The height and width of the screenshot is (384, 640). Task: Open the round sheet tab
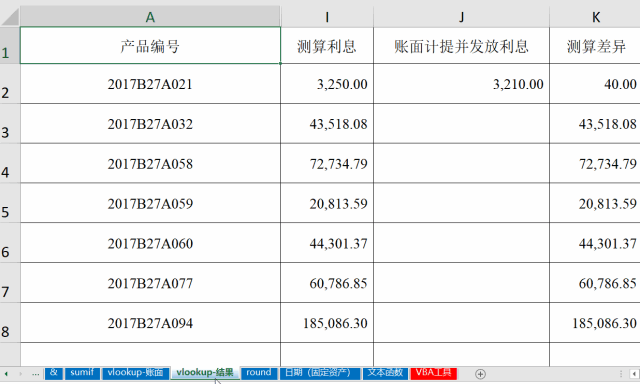click(x=259, y=373)
